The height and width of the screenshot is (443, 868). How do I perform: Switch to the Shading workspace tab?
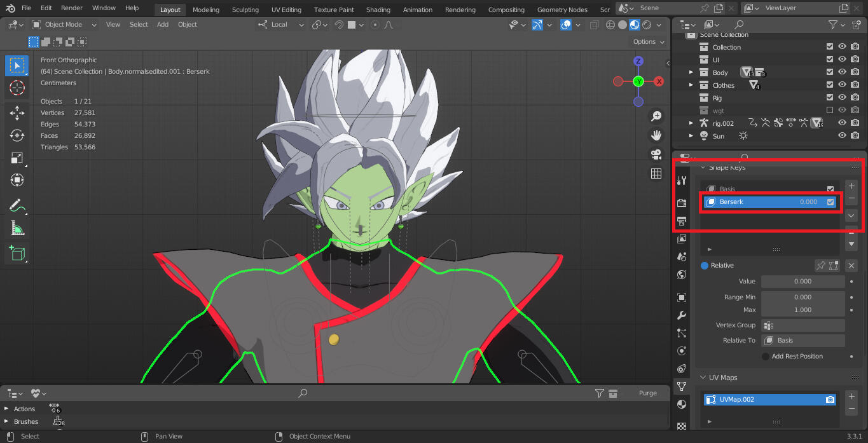pos(378,10)
